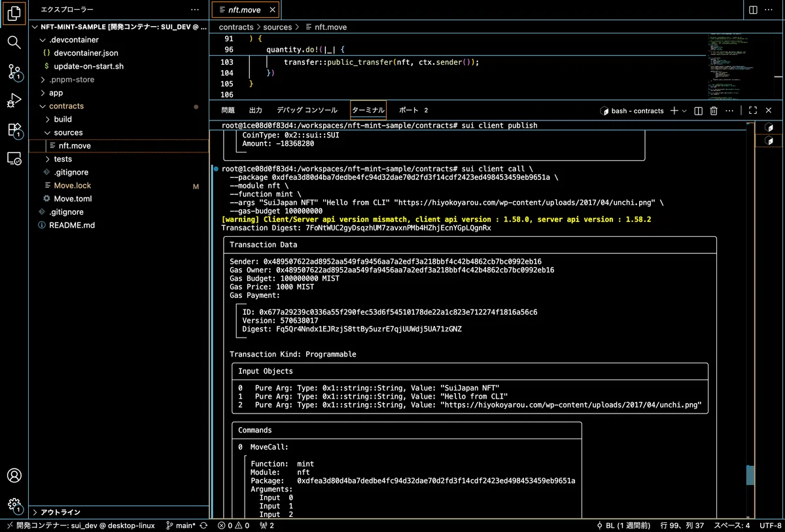Open the Manage gear settings icon
Viewport: 785px width, 532px height.
[x=14, y=505]
